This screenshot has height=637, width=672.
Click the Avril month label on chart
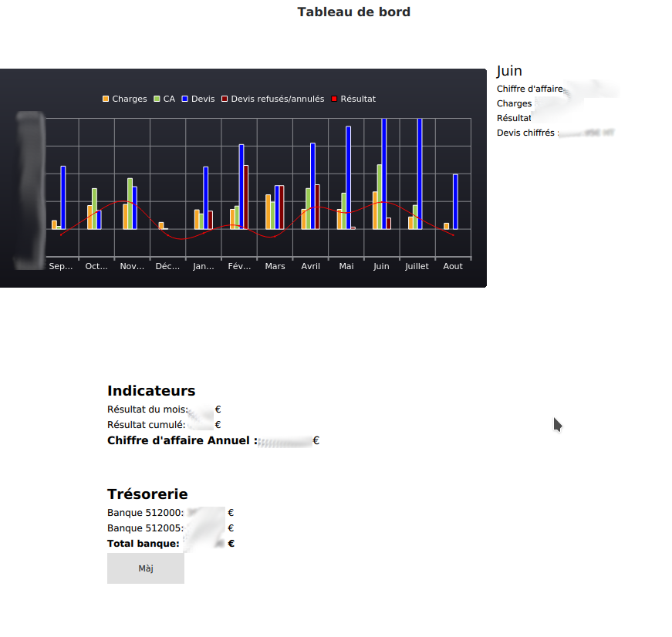click(310, 266)
